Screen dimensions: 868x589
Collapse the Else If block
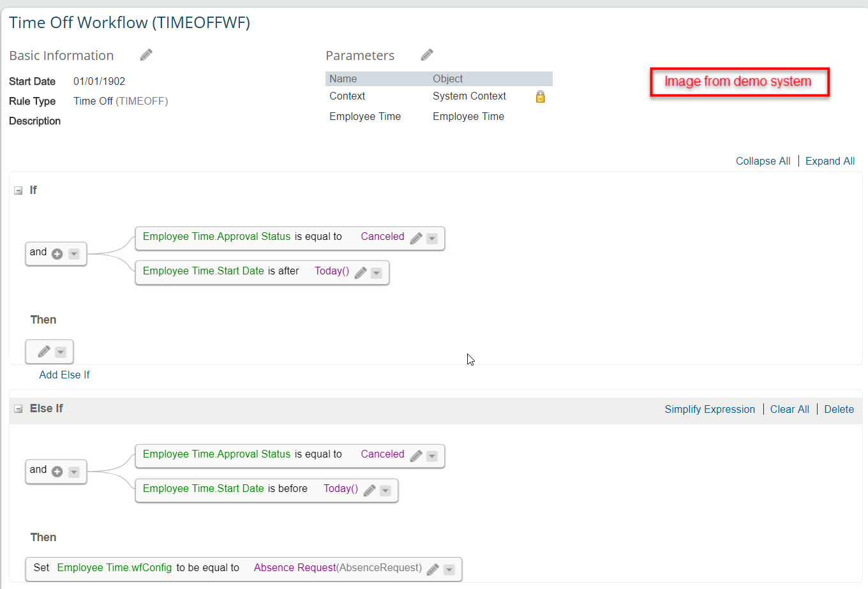click(19, 408)
